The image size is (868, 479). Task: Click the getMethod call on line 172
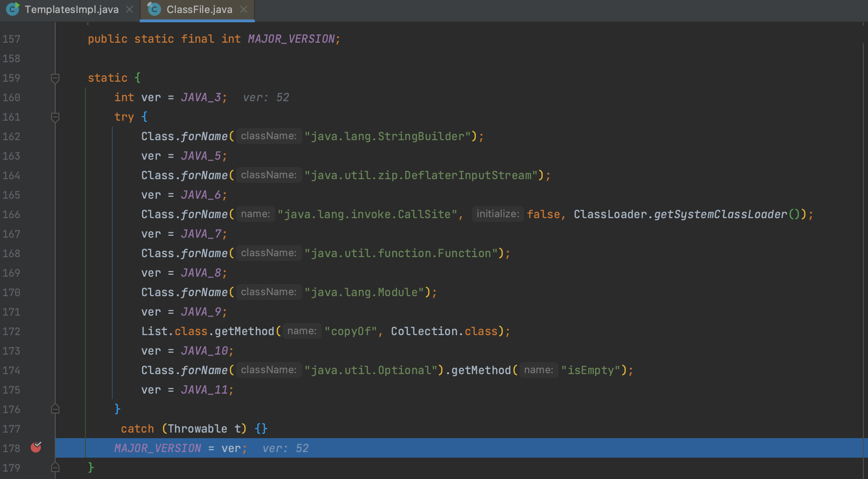[245, 331]
